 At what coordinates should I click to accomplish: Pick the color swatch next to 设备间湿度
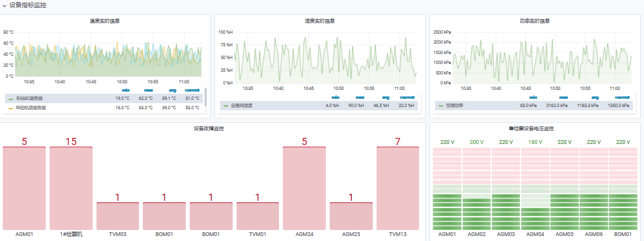point(226,105)
